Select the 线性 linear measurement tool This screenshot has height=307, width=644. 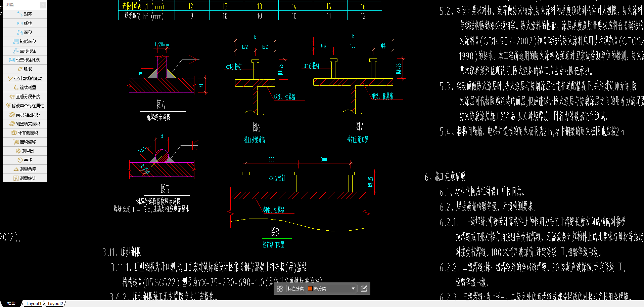point(25,23)
